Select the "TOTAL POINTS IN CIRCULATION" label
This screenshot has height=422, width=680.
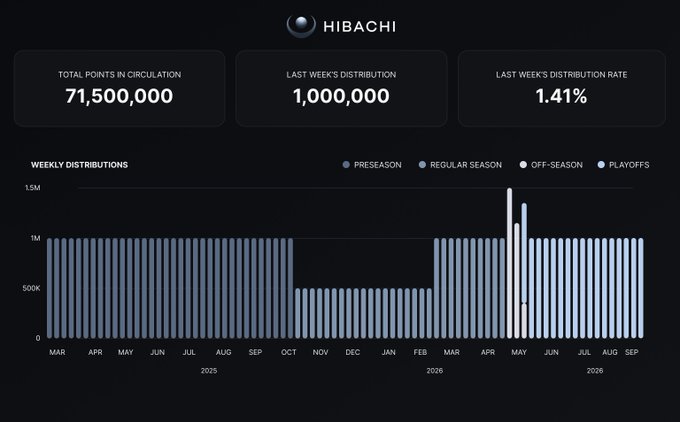tap(120, 75)
